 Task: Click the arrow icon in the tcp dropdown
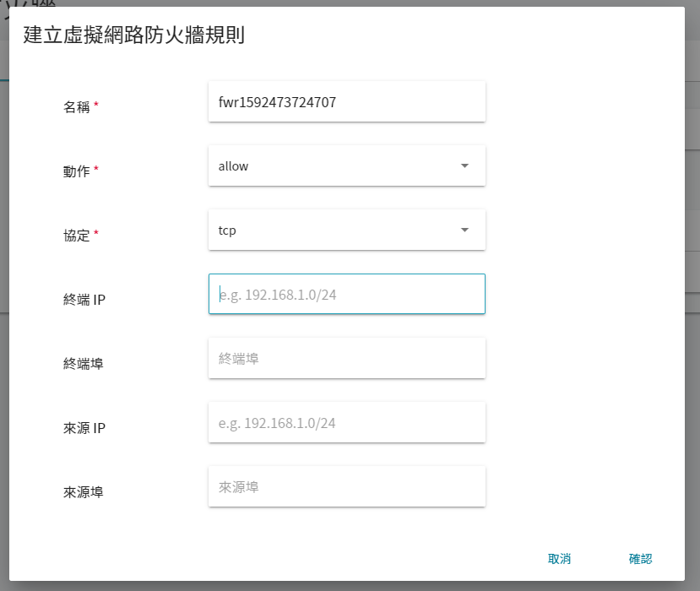(464, 230)
